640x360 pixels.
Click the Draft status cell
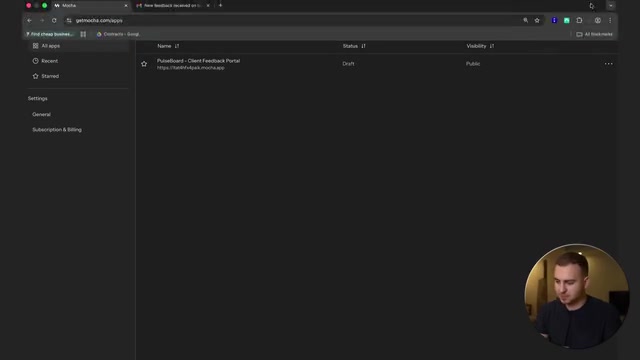tap(348, 64)
